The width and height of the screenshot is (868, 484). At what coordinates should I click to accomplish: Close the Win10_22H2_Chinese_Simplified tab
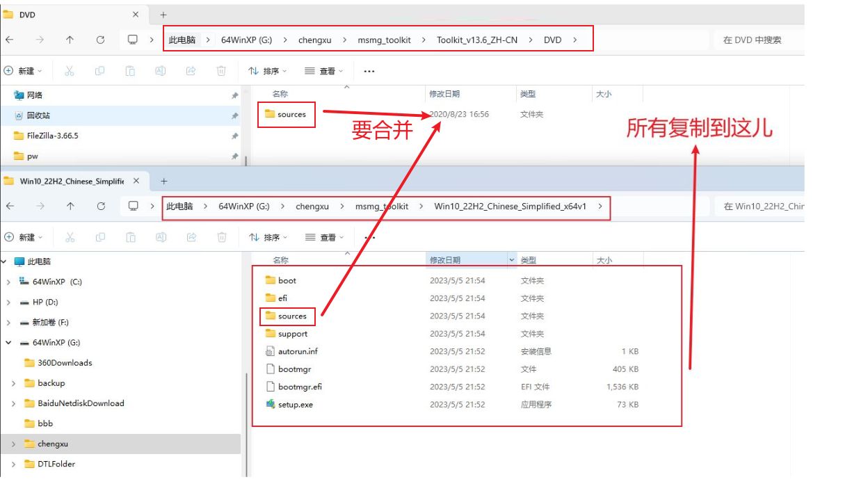pyautogui.click(x=136, y=181)
